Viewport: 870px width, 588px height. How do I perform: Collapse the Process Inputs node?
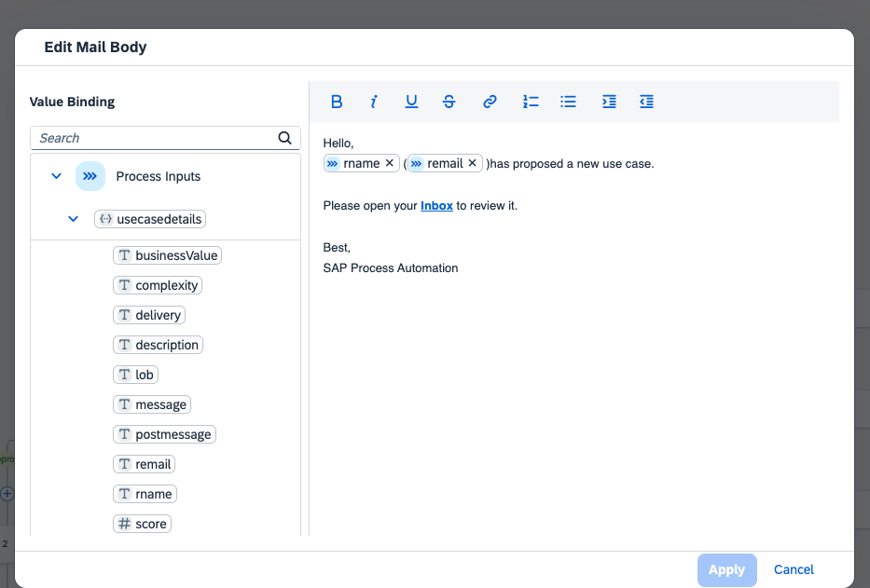pos(56,176)
